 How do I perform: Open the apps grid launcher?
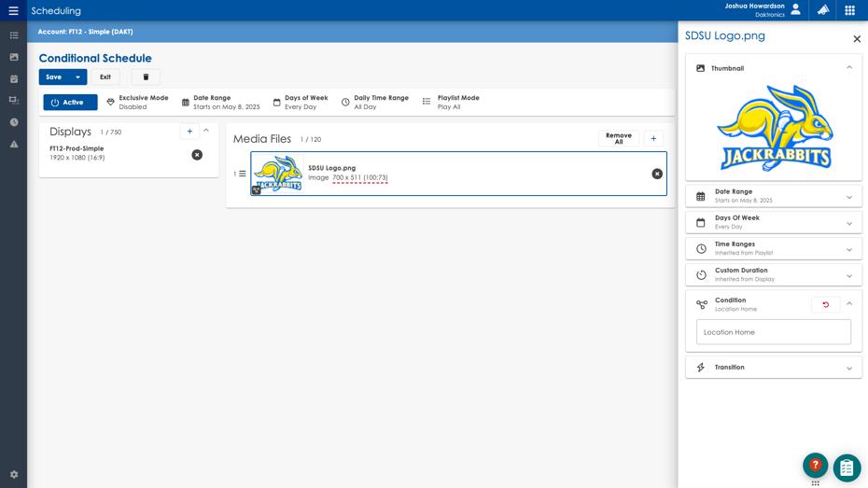[x=849, y=10]
